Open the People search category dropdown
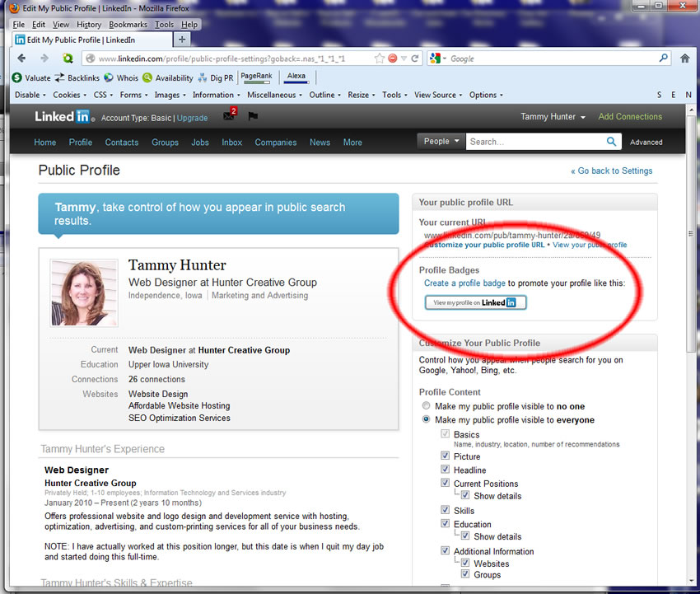The image size is (700, 594). click(440, 141)
